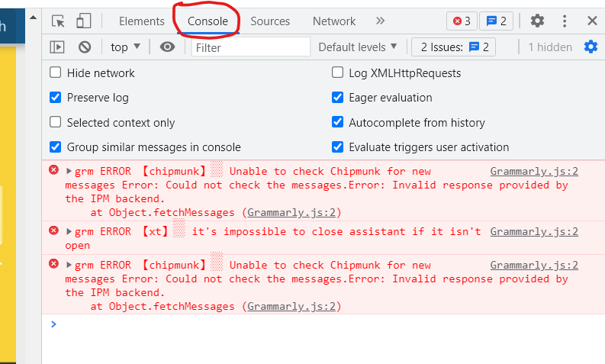Open the Elements tab
Viewport: 605px width, 364px height.
point(142,21)
